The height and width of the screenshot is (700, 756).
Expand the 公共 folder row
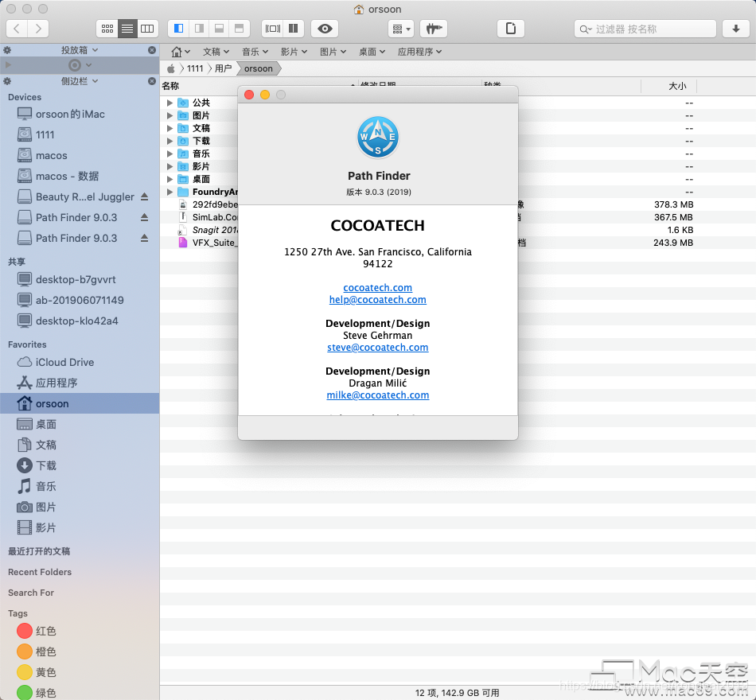click(170, 103)
